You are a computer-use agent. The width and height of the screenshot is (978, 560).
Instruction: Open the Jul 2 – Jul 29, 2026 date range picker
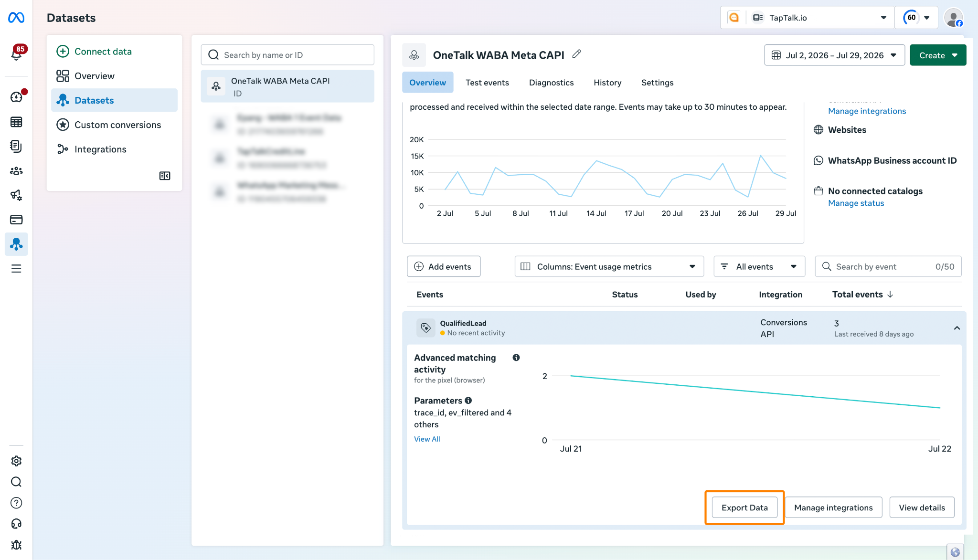coord(835,55)
